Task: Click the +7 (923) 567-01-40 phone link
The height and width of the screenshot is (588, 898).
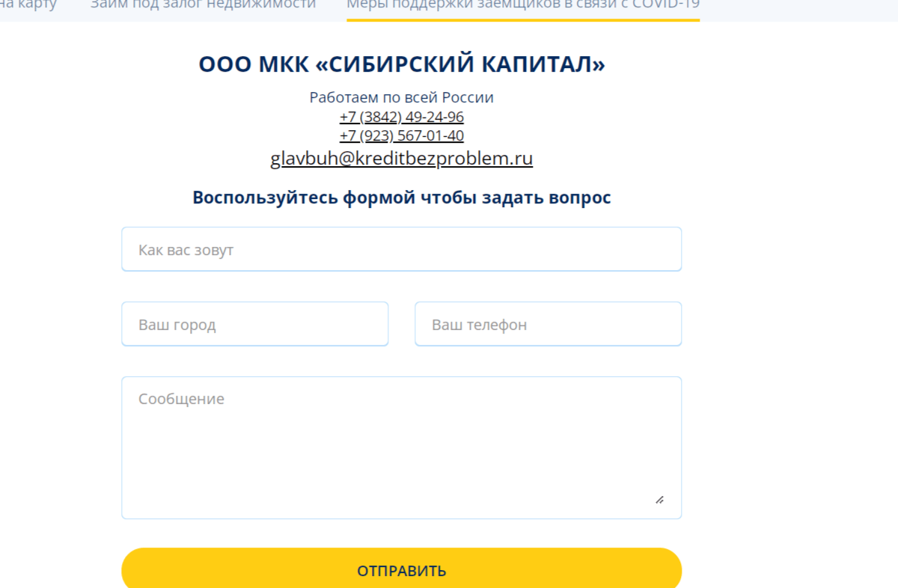Action: (x=402, y=135)
